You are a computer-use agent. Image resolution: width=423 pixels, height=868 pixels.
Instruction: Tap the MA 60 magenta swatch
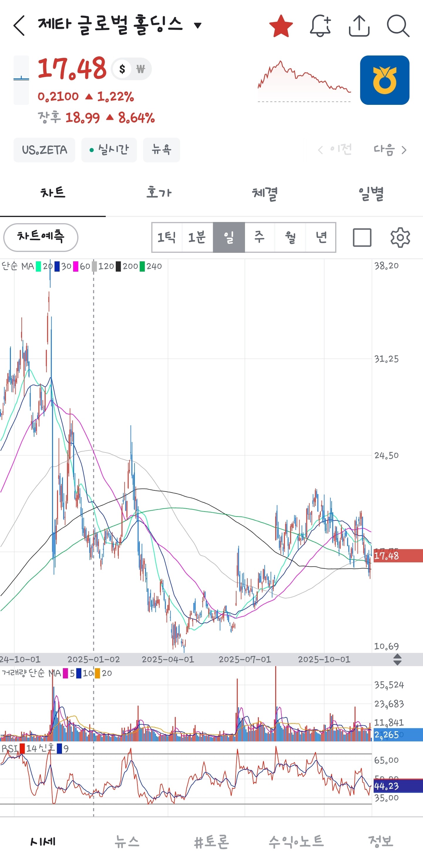pos(75,267)
